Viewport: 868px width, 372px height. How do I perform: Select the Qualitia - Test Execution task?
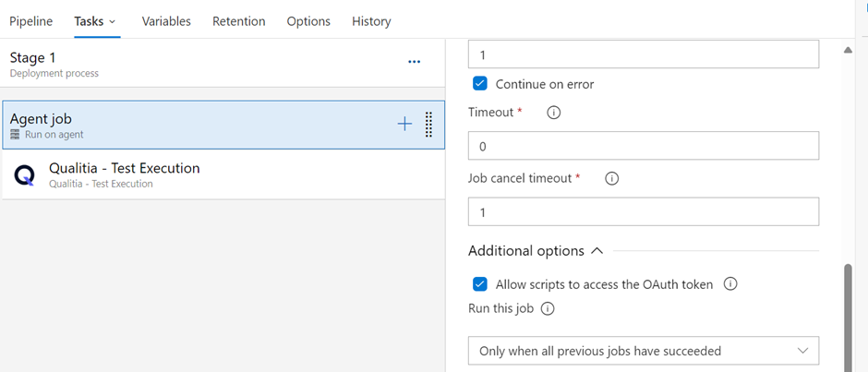[125, 174]
